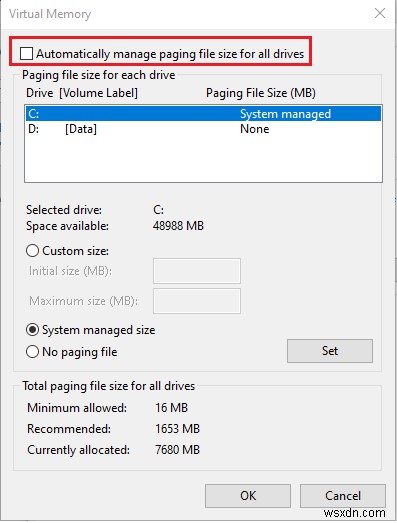
Task: Click the None paging size for D:
Action: (255, 129)
